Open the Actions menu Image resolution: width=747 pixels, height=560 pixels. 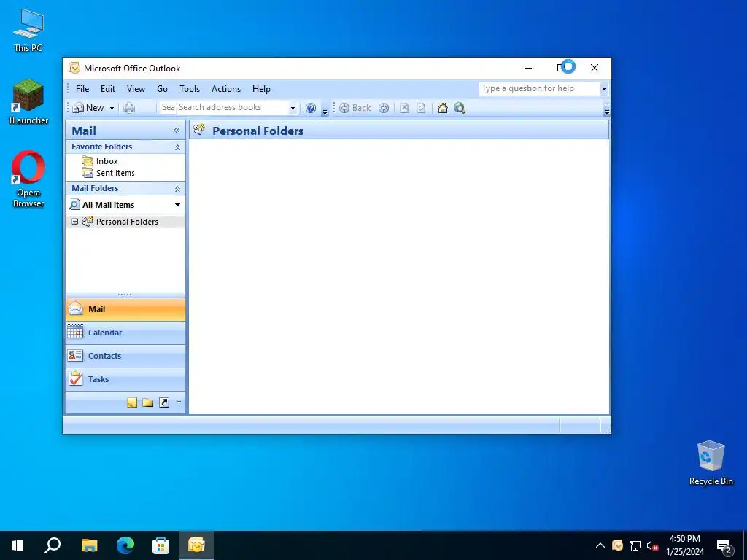pos(226,89)
